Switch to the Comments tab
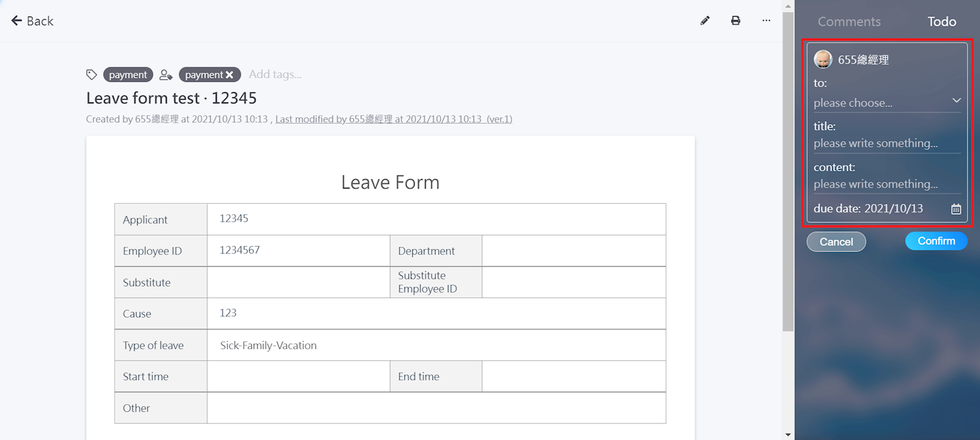The height and width of the screenshot is (440, 980). tap(849, 21)
